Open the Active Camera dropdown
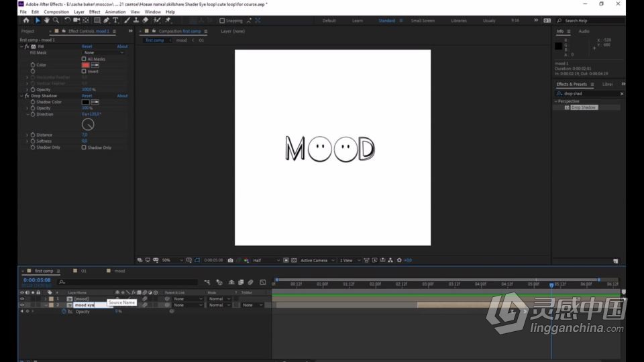 click(x=317, y=260)
